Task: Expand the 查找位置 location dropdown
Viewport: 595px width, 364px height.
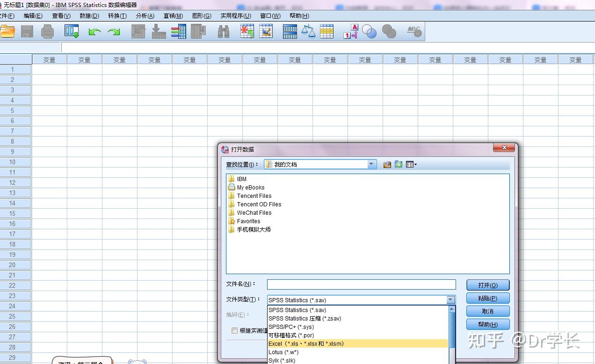Action: [x=372, y=164]
